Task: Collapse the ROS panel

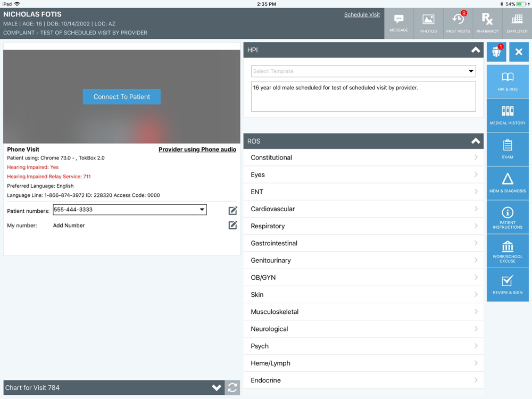Action: point(476,141)
